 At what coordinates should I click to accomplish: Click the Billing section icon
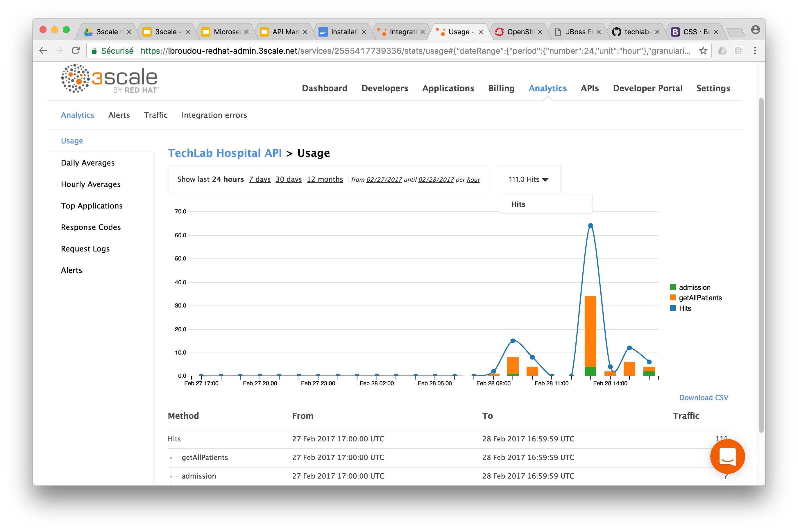click(501, 88)
